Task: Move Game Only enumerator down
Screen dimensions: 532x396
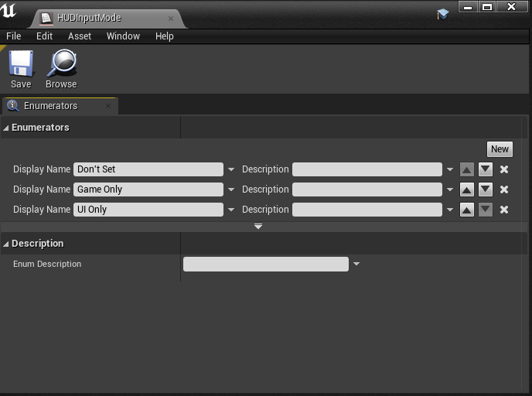Action: [486, 189]
